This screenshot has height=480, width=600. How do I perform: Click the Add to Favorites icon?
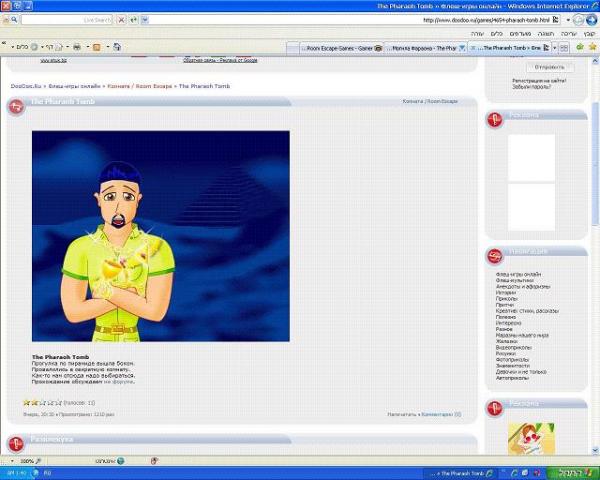[580, 47]
